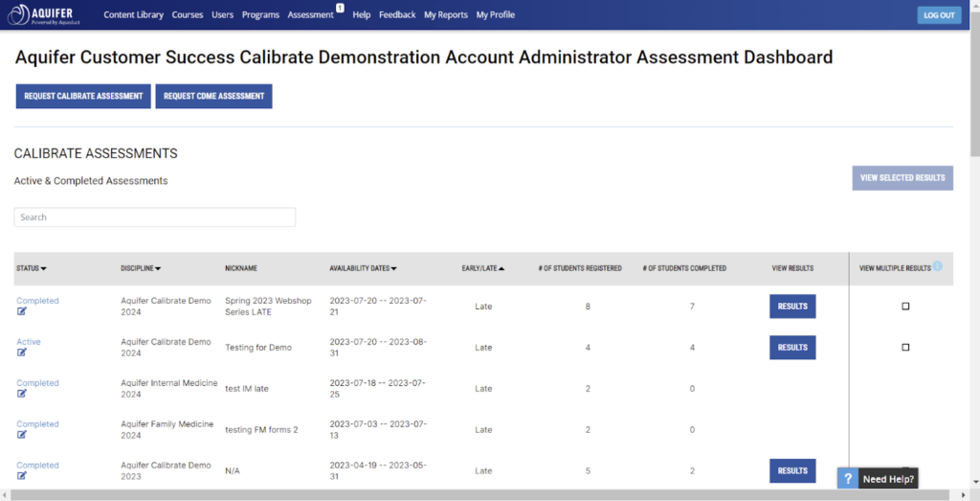Click Completed status link for N/A nickname row
The image size is (980, 501).
[x=37, y=466]
